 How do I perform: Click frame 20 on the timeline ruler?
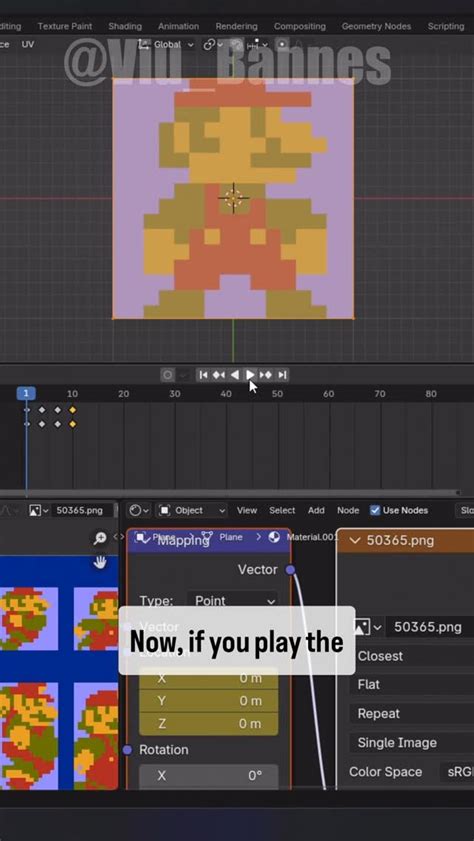(x=123, y=394)
